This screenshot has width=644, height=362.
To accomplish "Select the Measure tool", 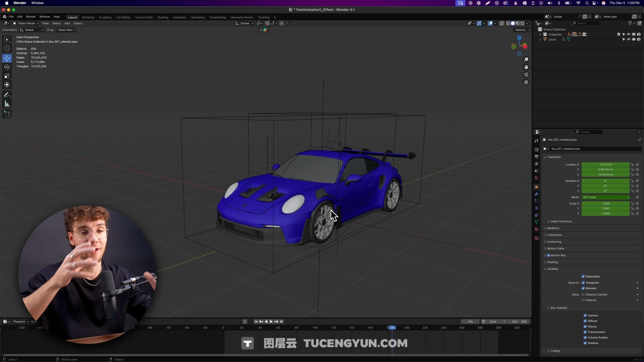I will tap(7, 104).
